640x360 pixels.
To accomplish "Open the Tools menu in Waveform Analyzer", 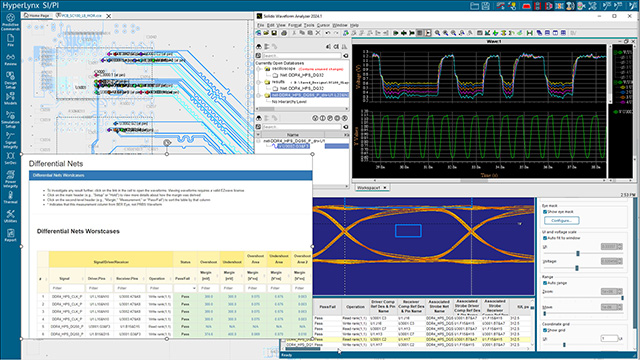I will 309,25.
